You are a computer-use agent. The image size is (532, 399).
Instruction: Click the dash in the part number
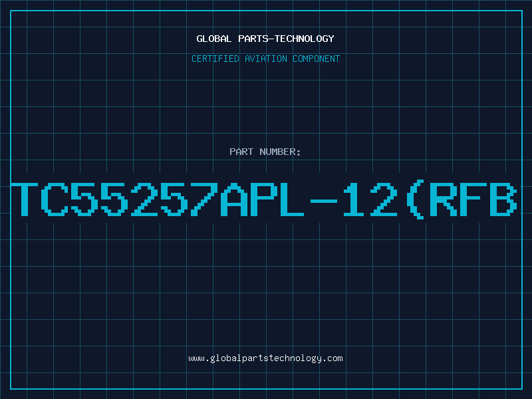[x=324, y=201]
